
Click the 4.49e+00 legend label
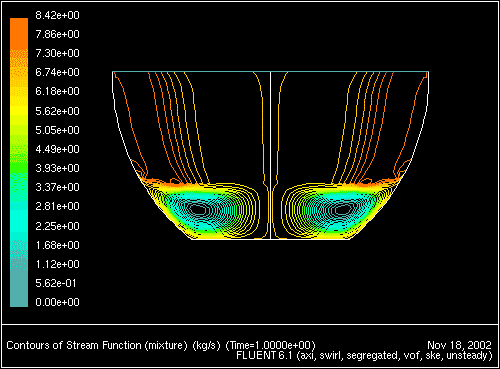[x=57, y=149]
